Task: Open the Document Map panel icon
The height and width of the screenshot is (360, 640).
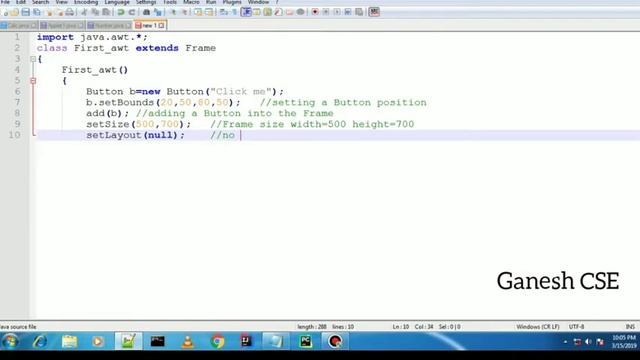Action: click(x=267, y=12)
